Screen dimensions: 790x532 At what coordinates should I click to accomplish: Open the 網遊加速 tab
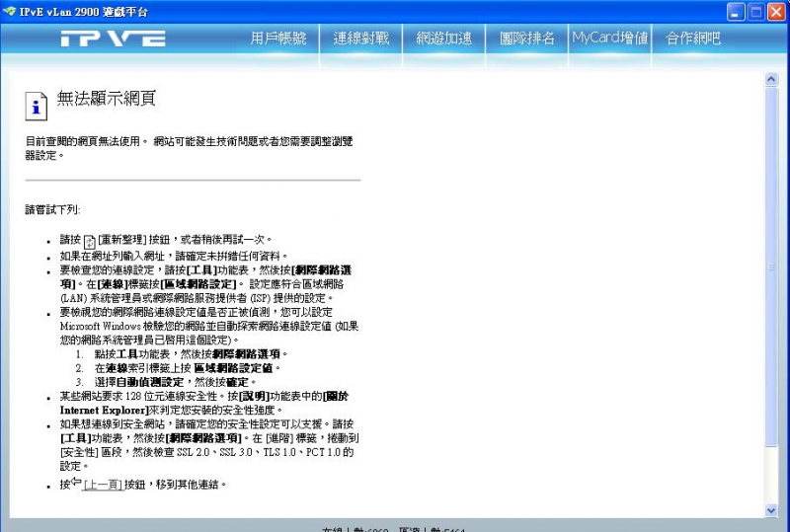tap(443, 38)
